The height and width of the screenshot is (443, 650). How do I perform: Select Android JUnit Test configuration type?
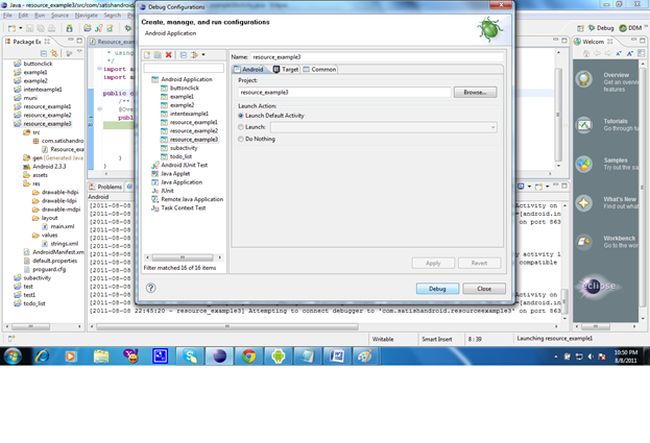tap(184, 165)
